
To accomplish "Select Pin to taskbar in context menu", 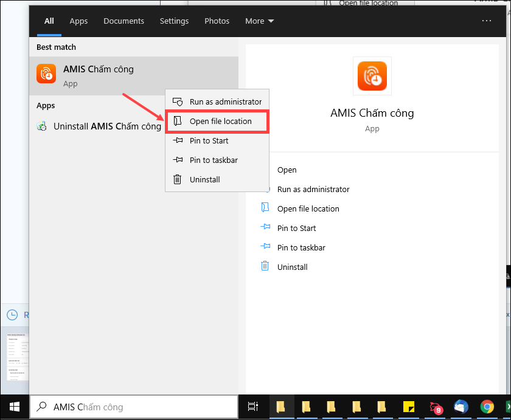I will [213, 160].
